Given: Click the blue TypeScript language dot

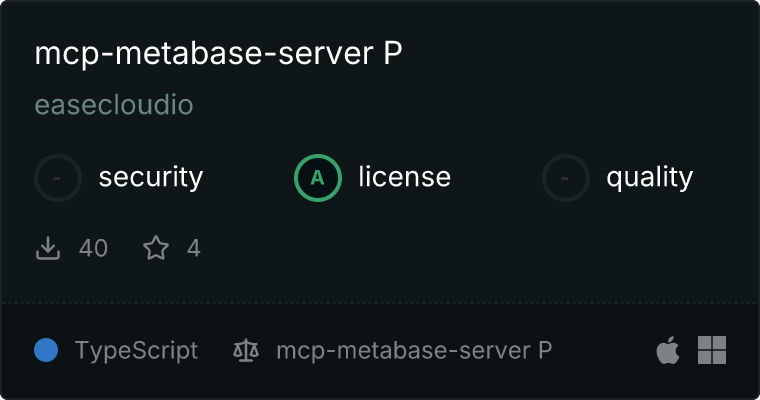Looking at the screenshot, I should [x=46, y=350].
